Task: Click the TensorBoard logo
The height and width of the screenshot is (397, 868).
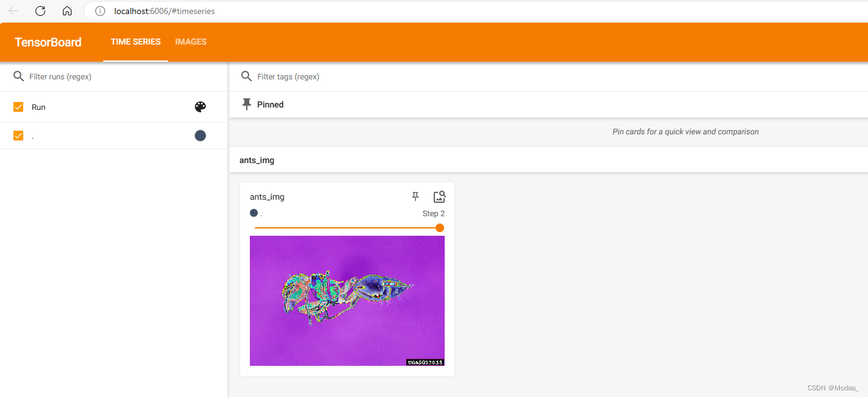Action: (48, 42)
